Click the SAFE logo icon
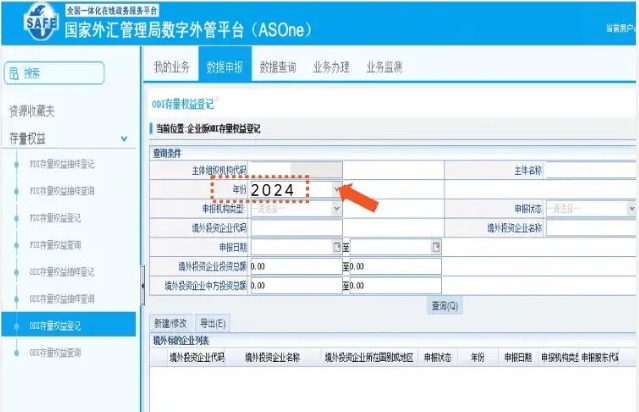Image resolution: width=639 pixels, height=412 pixels. click(x=41, y=21)
